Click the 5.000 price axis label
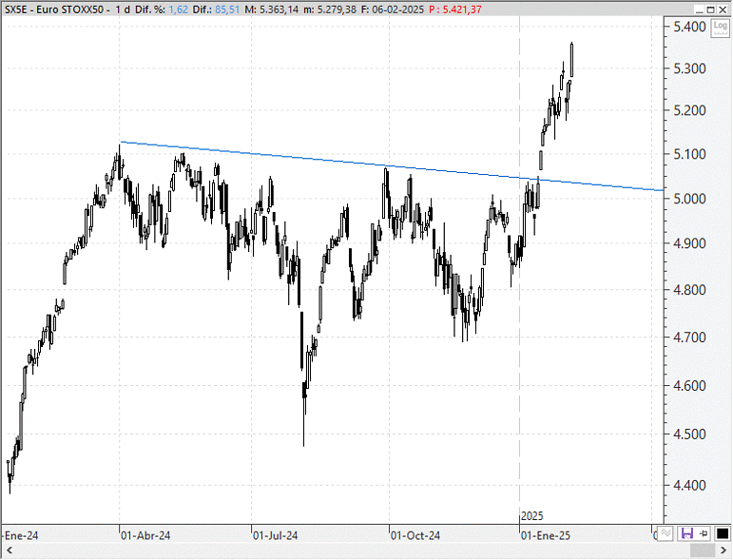733x560 pixels. click(x=689, y=199)
